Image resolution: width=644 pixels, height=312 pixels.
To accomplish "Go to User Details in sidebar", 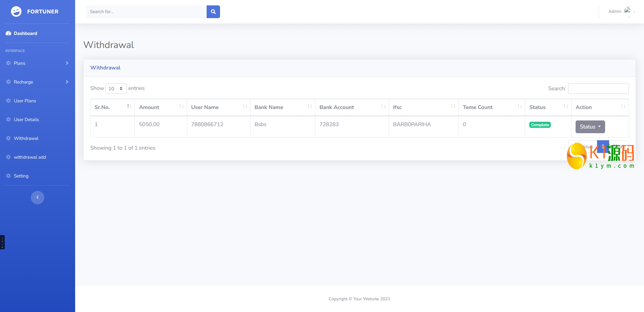I will [x=26, y=120].
